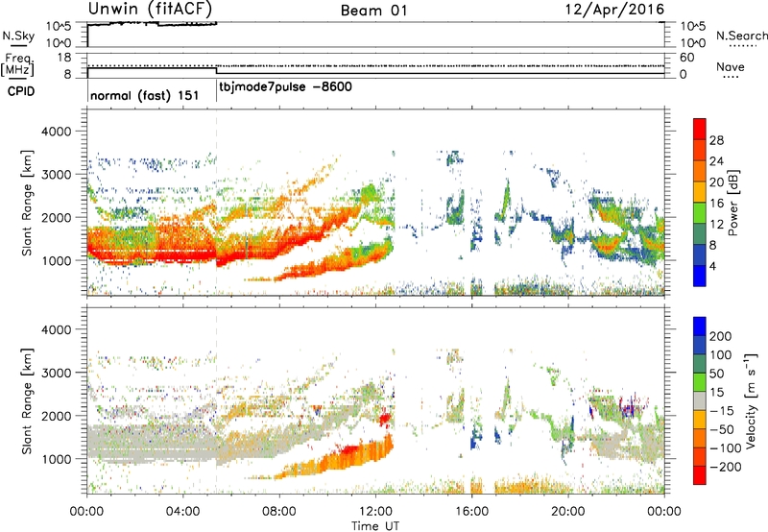The height and width of the screenshot is (532, 768).
Task: Click the "28" value on the Power scale
Action: [716, 140]
